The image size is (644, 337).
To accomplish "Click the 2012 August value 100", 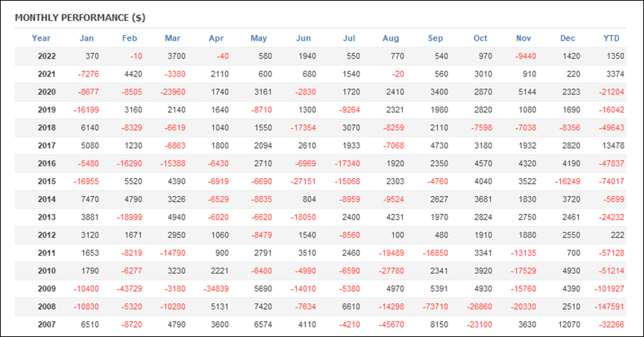I will pyautogui.click(x=397, y=235).
